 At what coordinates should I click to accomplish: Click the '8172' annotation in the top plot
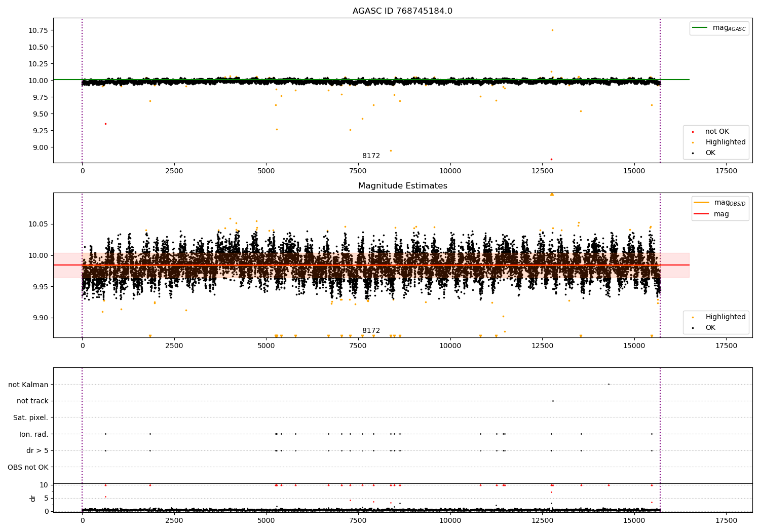click(371, 156)
